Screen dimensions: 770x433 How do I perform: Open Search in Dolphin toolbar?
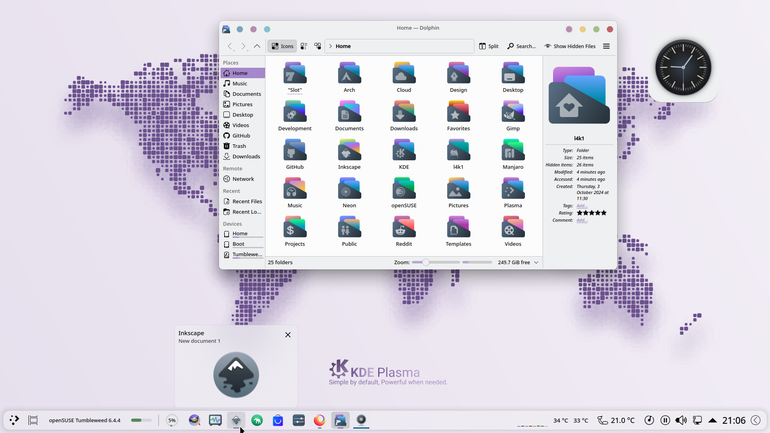click(x=522, y=46)
